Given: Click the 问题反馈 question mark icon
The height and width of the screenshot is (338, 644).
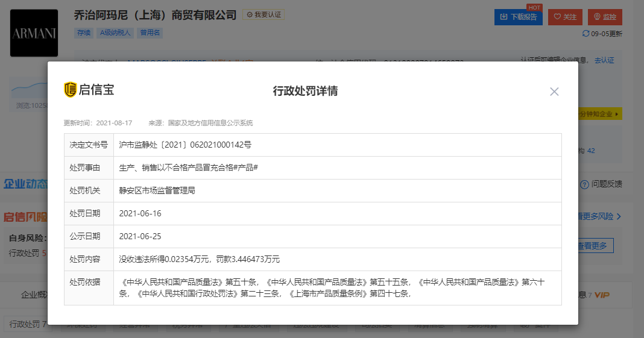Looking at the screenshot, I should click(x=584, y=184).
